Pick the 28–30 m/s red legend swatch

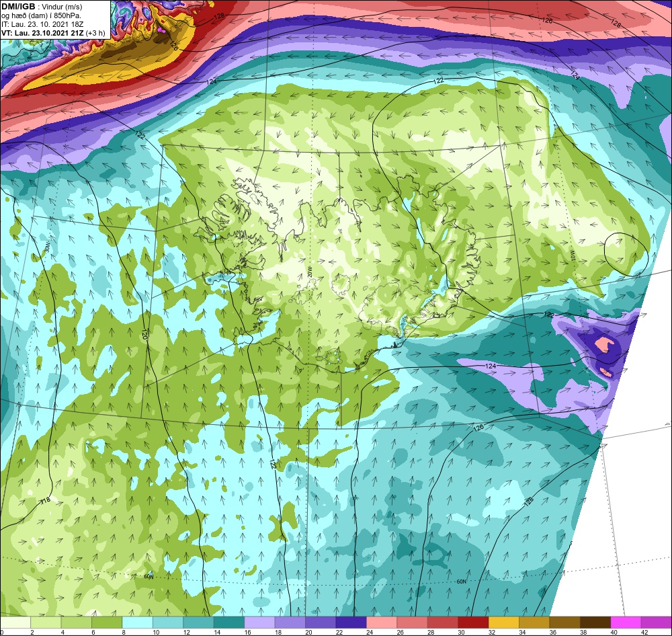coord(443,623)
